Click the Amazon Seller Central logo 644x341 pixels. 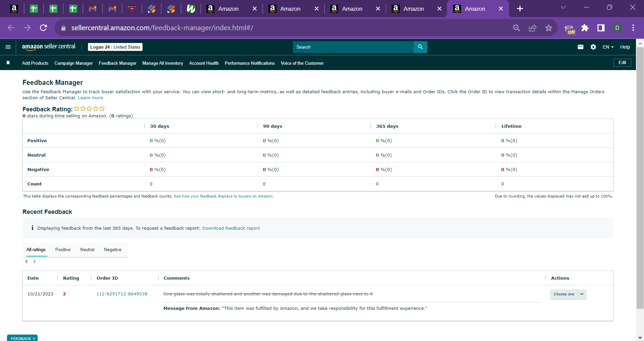(x=49, y=47)
